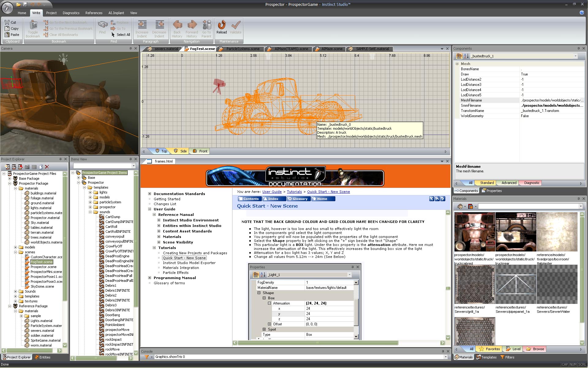Click next page arrow in documentation header
Viewport: 588px width, 368px height.
point(443,199)
